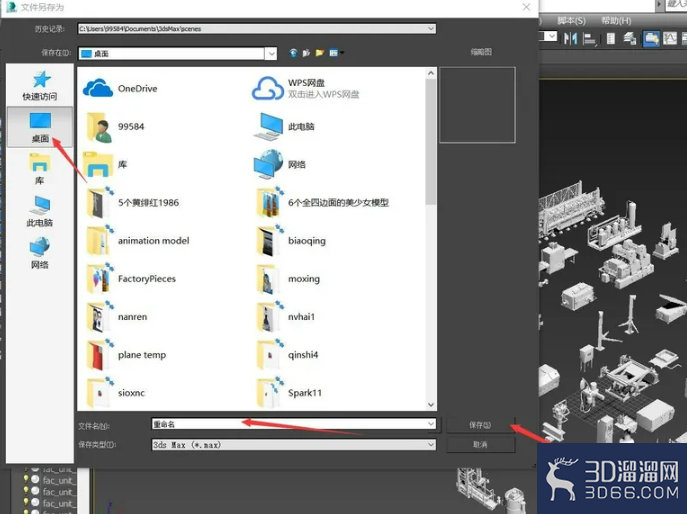
Task: Click the file list scrollbar thumb
Action: (431, 141)
